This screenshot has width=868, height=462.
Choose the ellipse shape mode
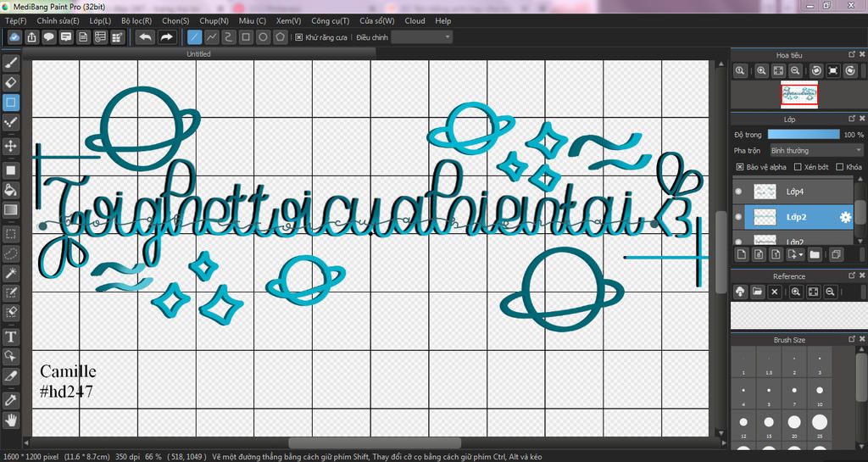264,37
